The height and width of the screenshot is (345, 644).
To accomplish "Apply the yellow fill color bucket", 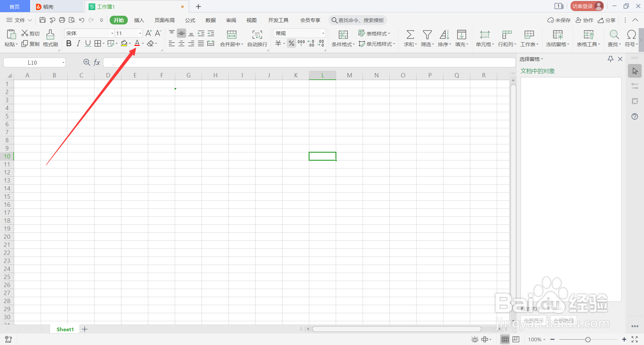I will click(124, 43).
